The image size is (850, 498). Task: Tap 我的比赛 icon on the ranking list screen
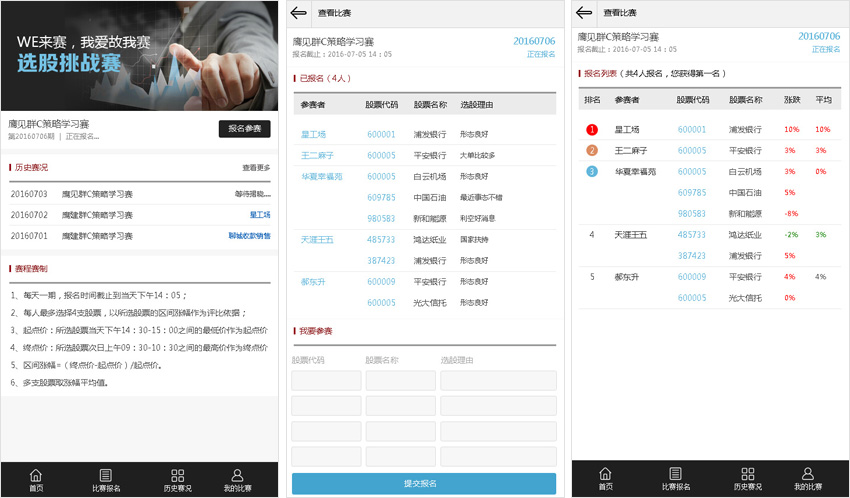808,479
